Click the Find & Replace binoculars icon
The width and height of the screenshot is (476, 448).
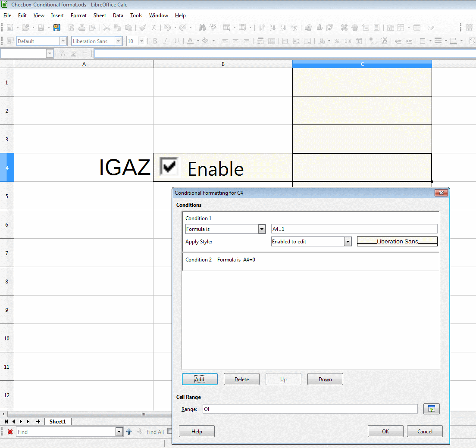point(202,28)
